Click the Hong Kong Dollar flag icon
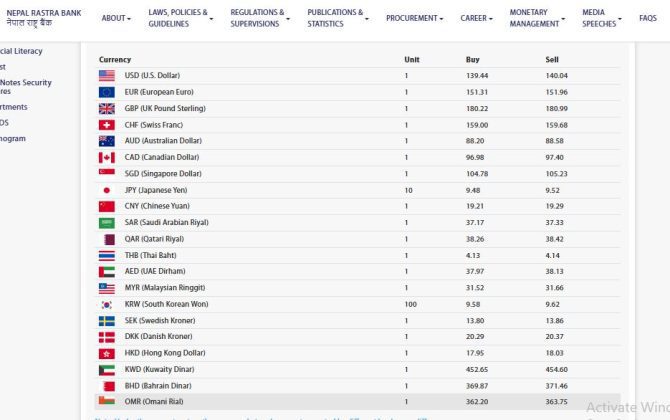Screen dimensions: 670x420 pyautogui.click(x=107, y=354)
